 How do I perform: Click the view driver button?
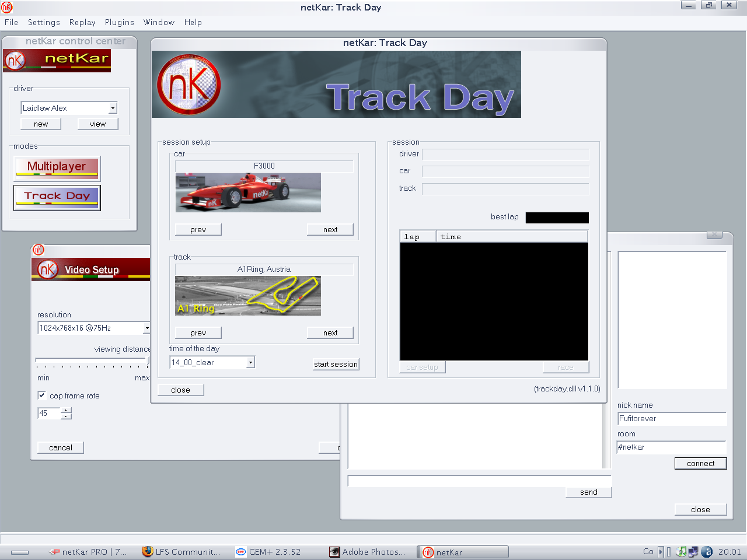[98, 124]
